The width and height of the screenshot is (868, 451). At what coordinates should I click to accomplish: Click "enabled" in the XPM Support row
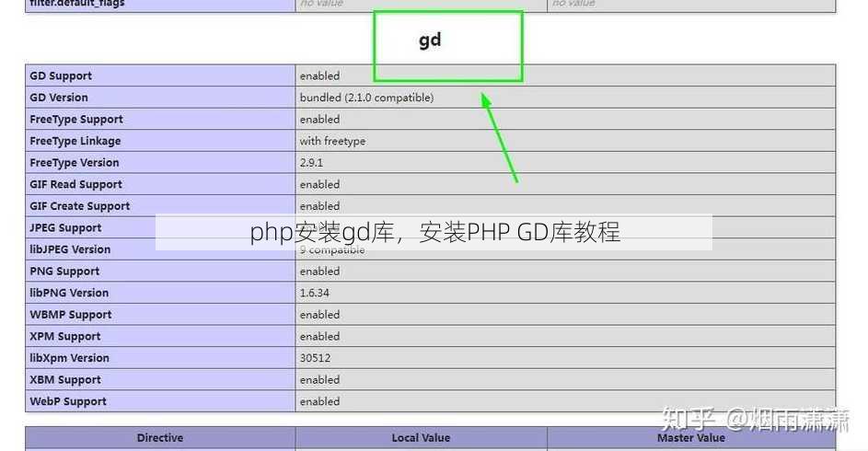click(320, 337)
